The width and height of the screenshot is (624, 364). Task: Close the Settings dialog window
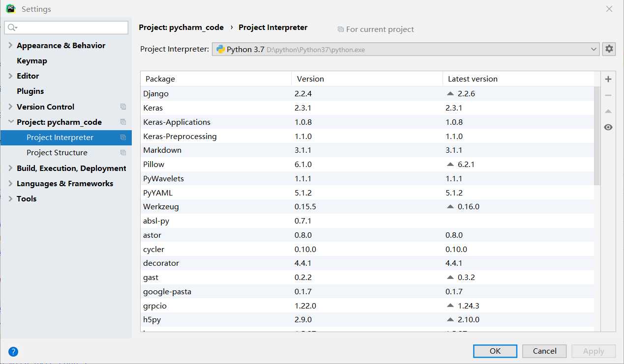coord(609,9)
